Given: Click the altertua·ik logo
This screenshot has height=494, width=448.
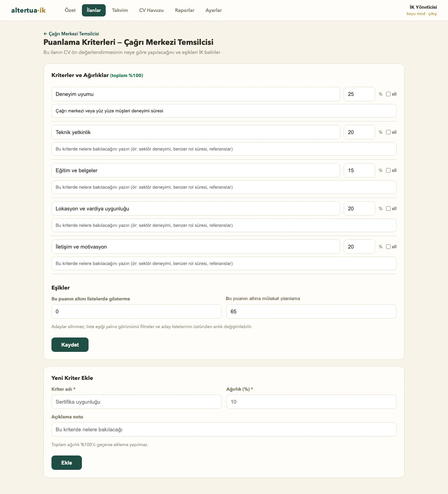Looking at the screenshot, I should pyautogui.click(x=28, y=10).
